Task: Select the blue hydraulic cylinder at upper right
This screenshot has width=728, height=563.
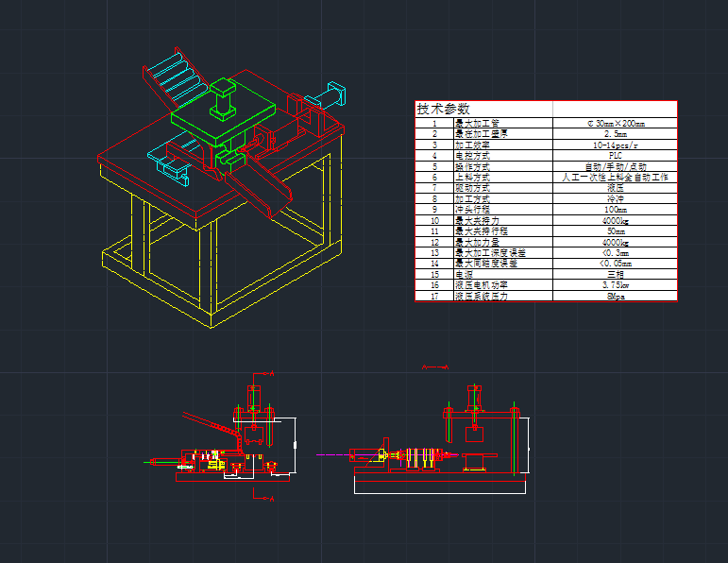Action: tap(332, 93)
